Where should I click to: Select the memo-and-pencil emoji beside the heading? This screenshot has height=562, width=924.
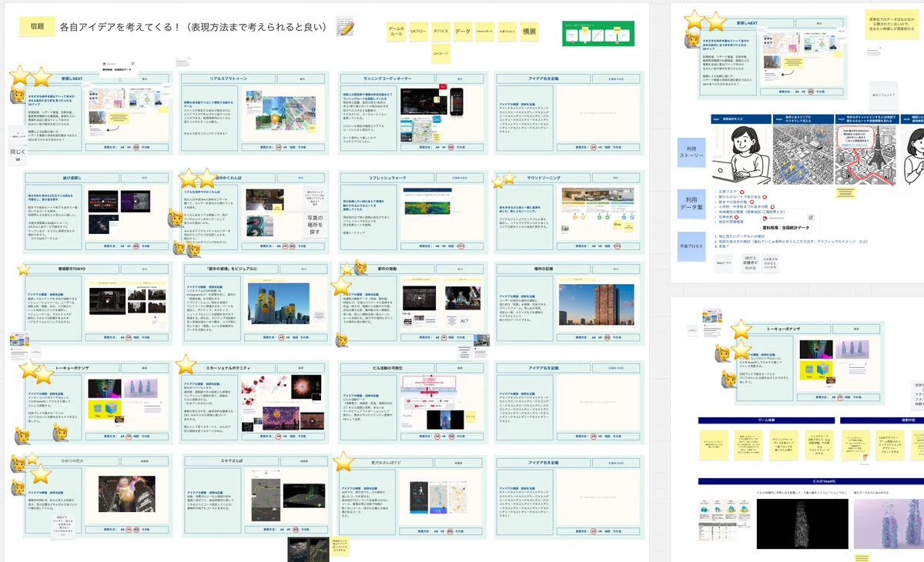(x=346, y=27)
